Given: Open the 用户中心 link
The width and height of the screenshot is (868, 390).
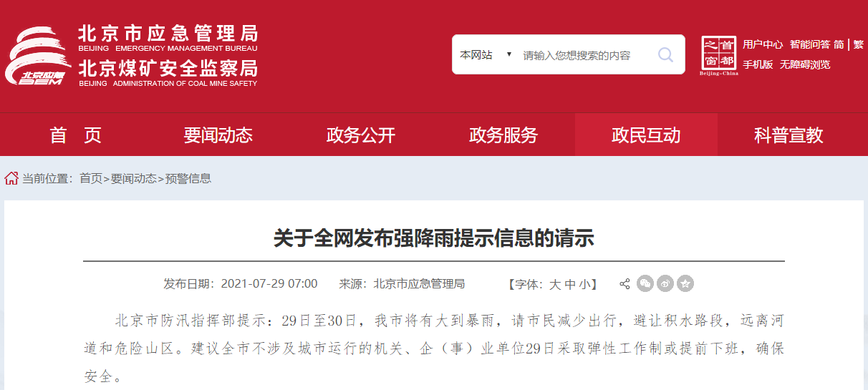Looking at the screenshot, I should 763,44.
